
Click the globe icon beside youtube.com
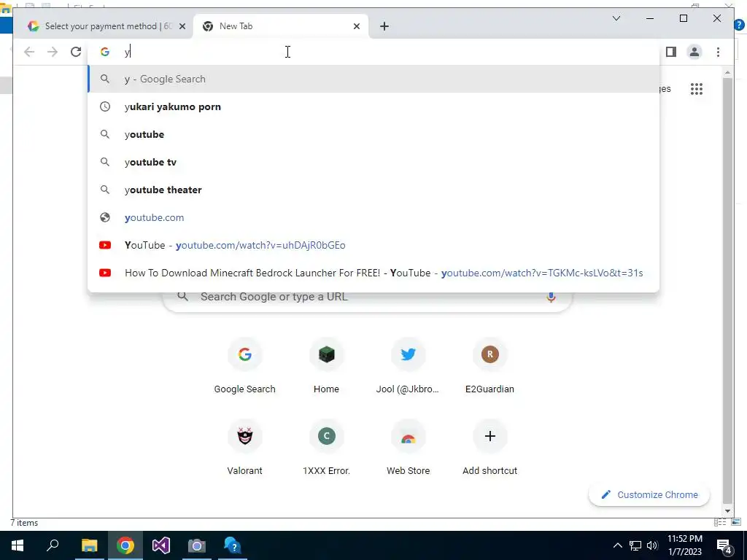(105, 217)
